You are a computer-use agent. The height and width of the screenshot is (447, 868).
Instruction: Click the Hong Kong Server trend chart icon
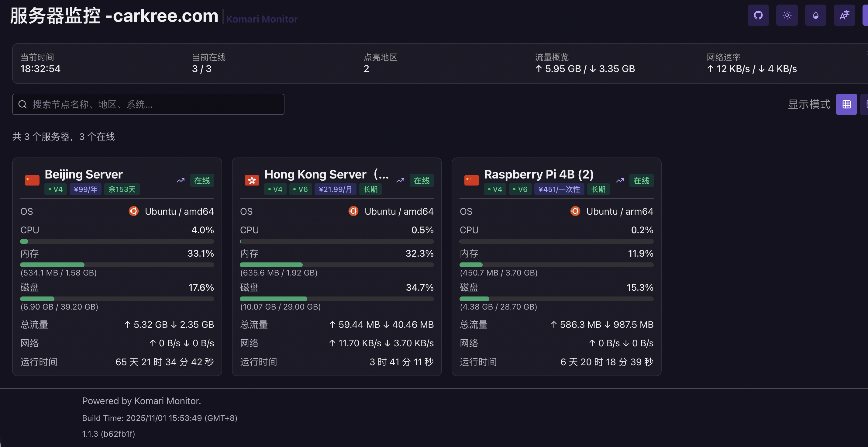click(400, 180)
